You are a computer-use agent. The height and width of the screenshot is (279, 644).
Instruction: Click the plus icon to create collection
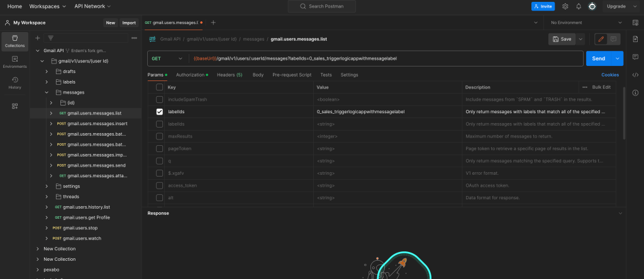coord(37,38)
